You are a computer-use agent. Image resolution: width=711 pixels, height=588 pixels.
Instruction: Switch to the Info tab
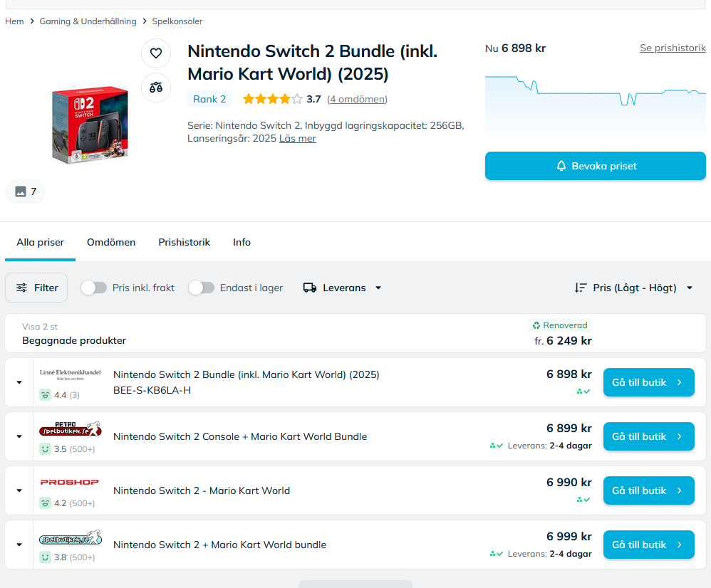tap(242, 242)
